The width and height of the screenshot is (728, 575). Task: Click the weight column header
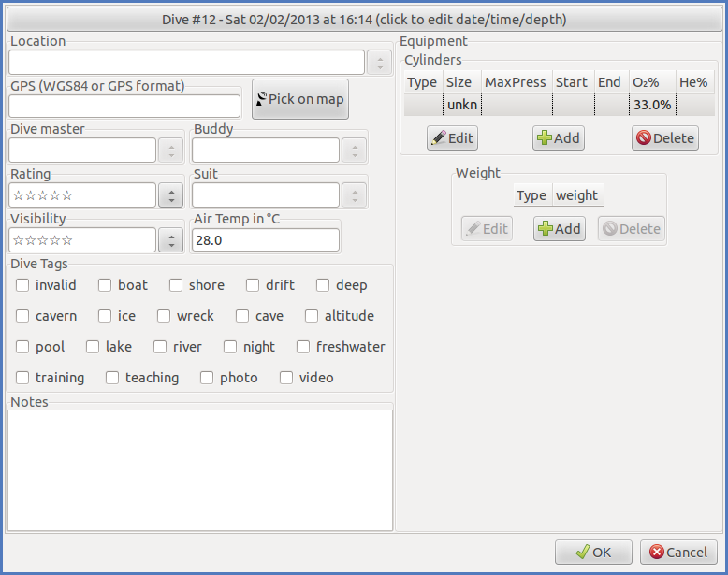tap(578, 194)
